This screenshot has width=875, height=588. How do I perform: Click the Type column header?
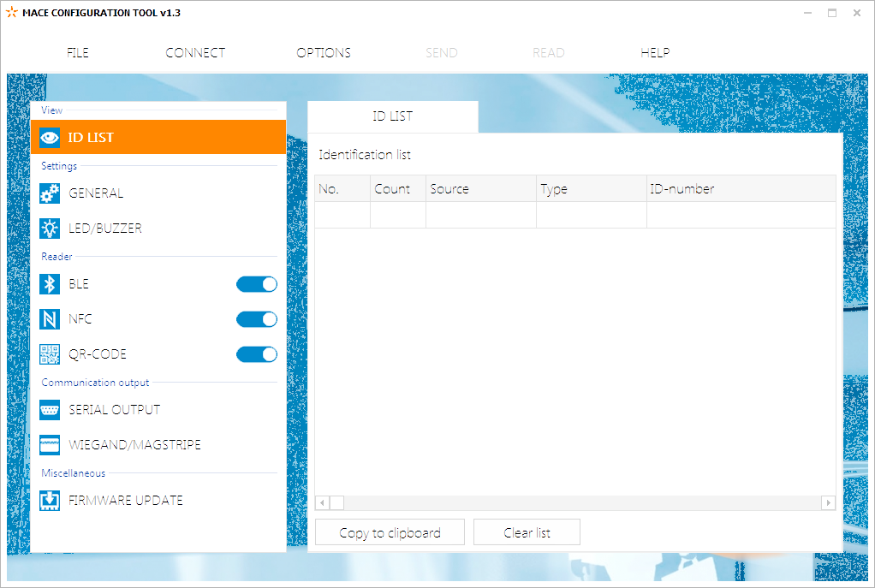pos(592,188)
